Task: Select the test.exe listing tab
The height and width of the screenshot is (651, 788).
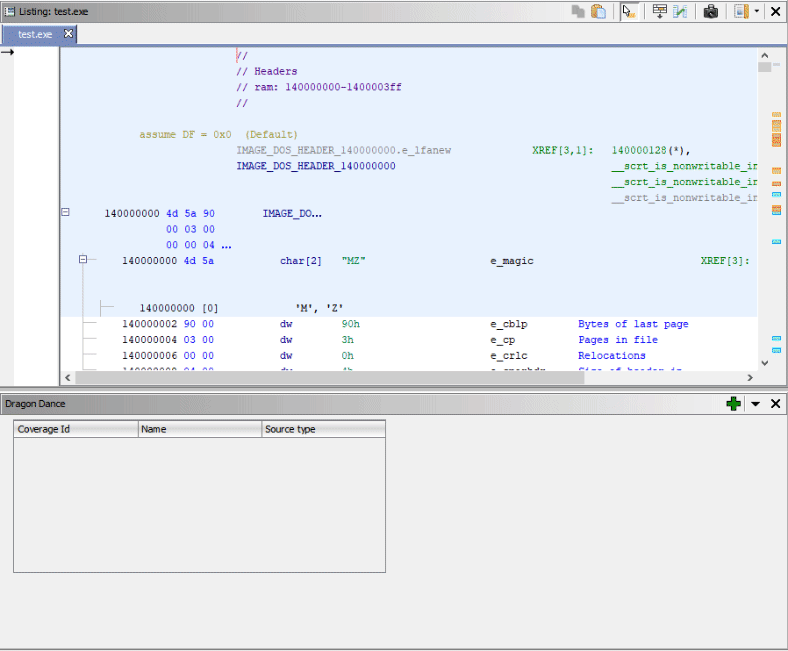Action: pos(34,34)
